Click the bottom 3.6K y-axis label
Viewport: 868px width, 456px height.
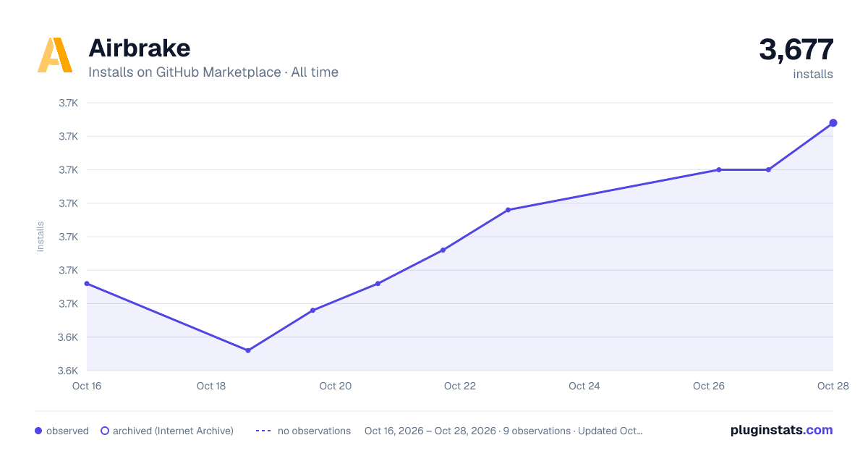coord(69,371)
